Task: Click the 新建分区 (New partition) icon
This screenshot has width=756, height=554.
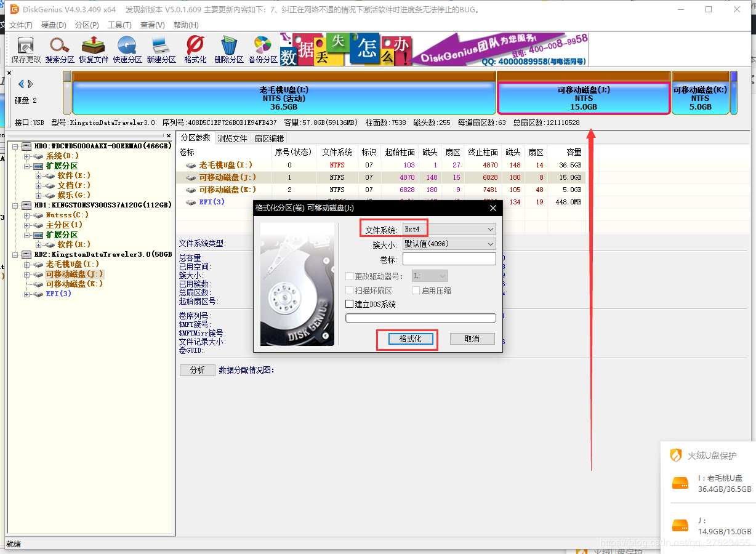Action: 161,50
